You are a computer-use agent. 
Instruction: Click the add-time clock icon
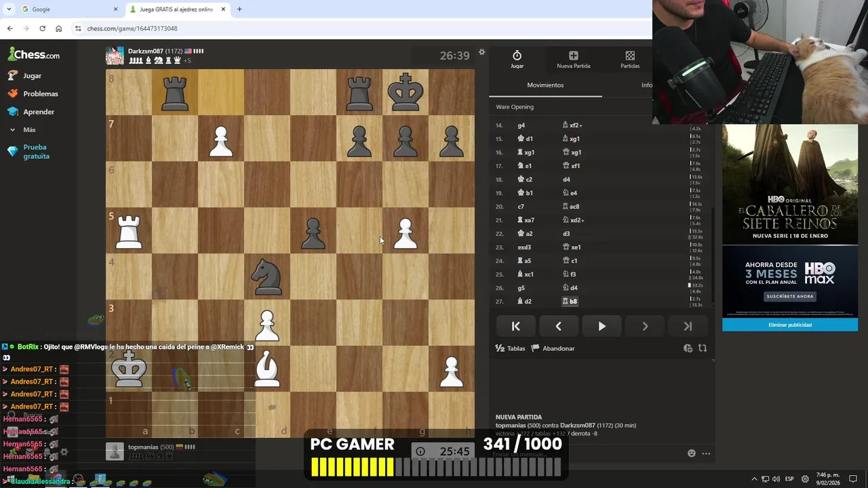[688, 348]
